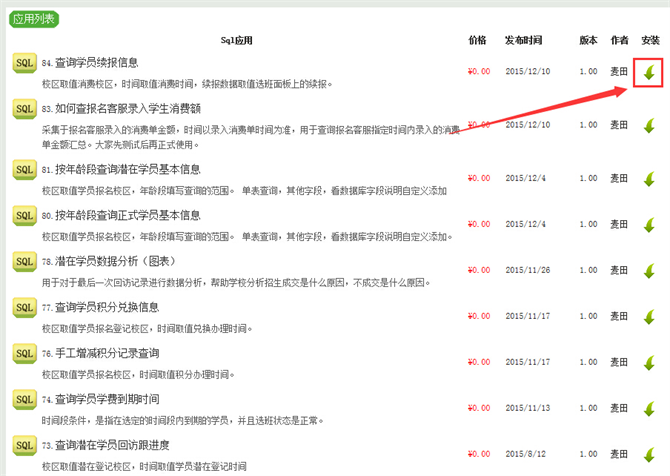Image resolution: width=670 pixels, height=476 pixels.
Task: Click the 版本 column header
Action: [x=588, y=41]
